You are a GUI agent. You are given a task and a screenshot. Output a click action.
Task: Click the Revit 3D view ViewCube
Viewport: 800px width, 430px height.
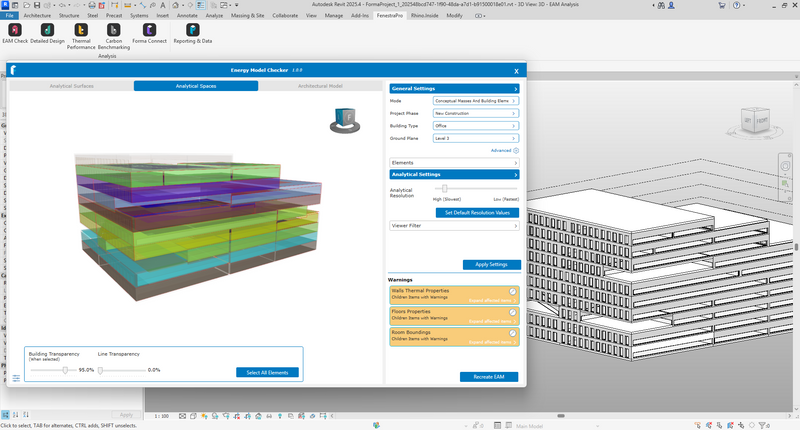point(755,120)
